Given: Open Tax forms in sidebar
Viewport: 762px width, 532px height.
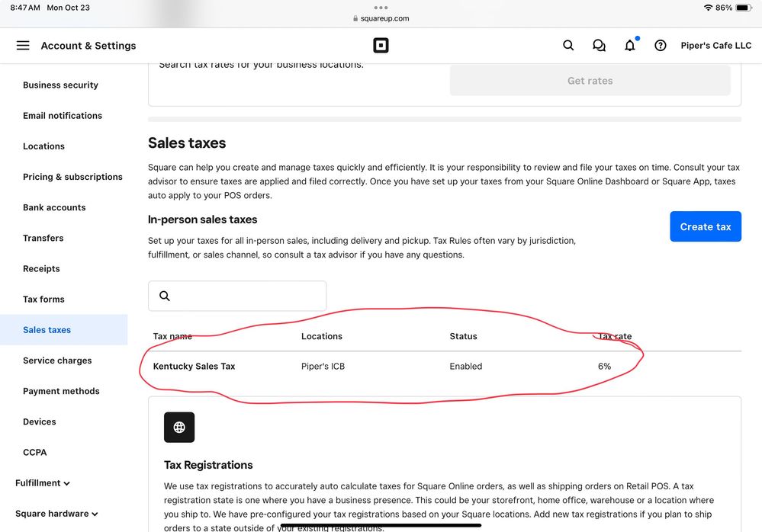Looking at the screenshot, I should pyautogui.click(x=43, y=300).
